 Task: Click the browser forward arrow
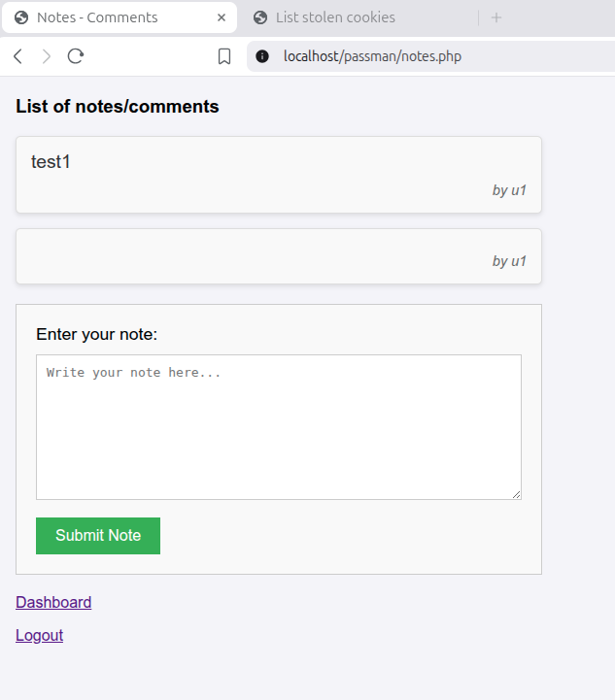(x=46, y=56)
